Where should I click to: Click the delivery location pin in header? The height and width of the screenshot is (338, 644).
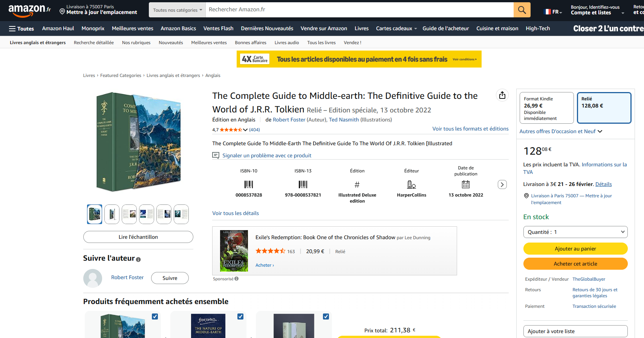click(62, 12)
